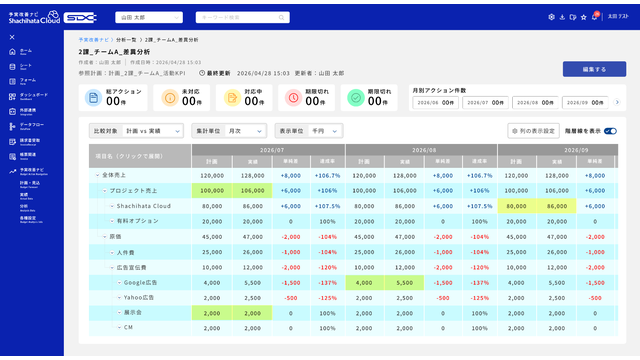Open 各種設定 submenu item
This screenshot has height=360, width=640.
coord(31,220)
